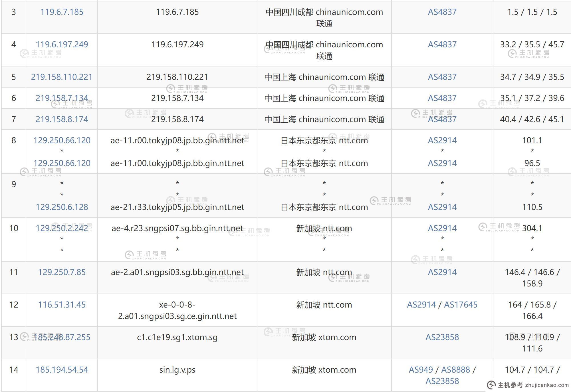571x392 pixels.
Task: Open IP link 219.158.110.221
Action: click(62, 77)
